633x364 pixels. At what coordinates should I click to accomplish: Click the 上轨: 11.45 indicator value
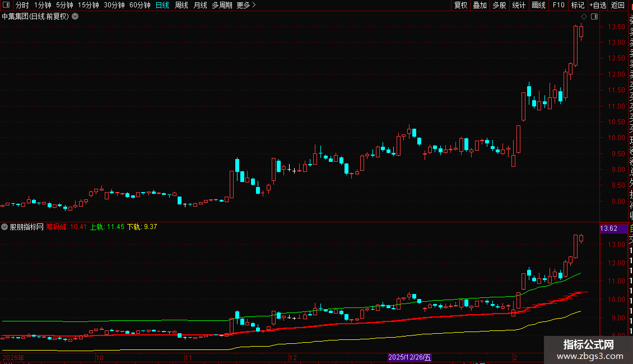pos(107,227)
